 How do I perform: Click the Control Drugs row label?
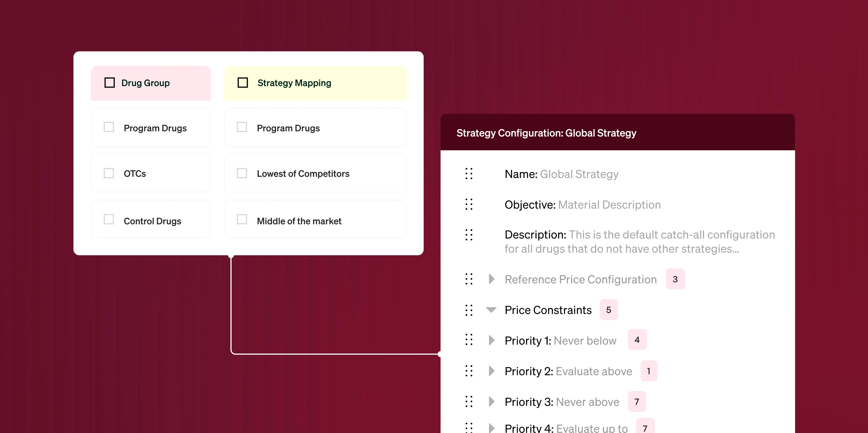(x=152, y=221)
